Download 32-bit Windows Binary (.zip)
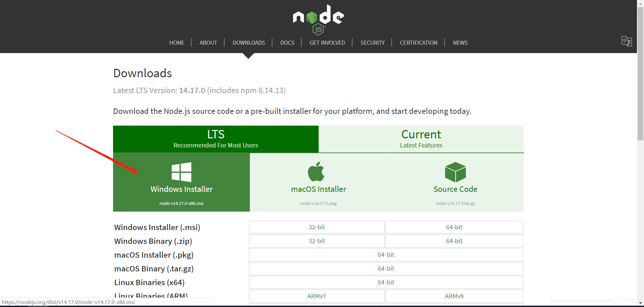 point(317,241)
